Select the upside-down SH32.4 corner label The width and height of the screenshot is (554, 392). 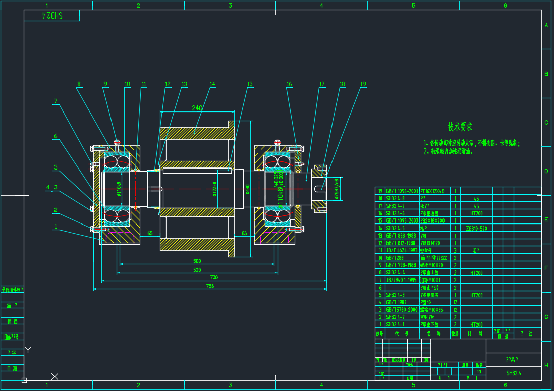(52, 16)
